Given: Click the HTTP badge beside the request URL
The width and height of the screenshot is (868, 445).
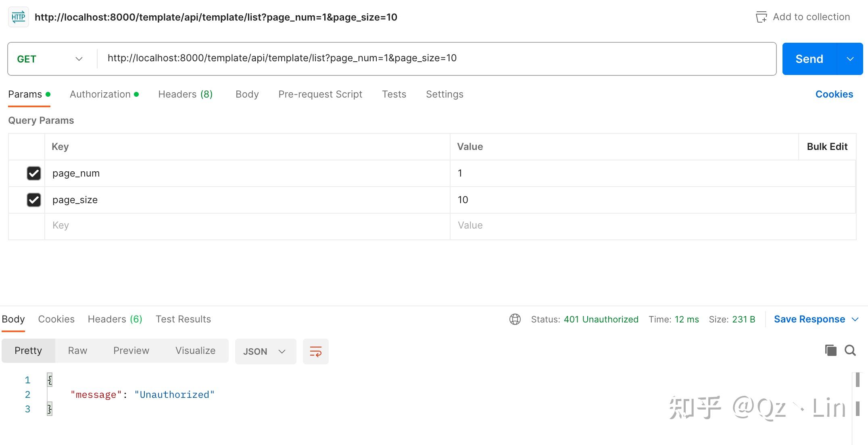Looking at the screenshot, I should [18, 17].
